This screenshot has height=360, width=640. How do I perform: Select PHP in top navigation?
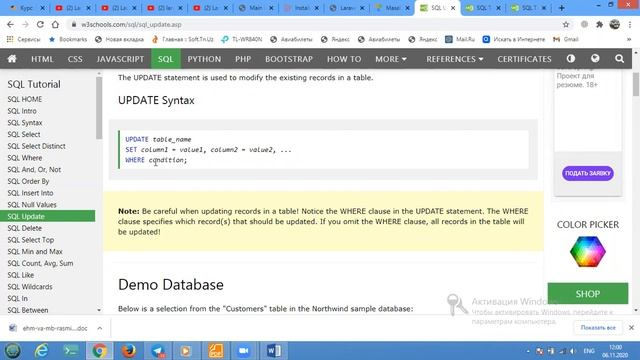click(243, 59)
